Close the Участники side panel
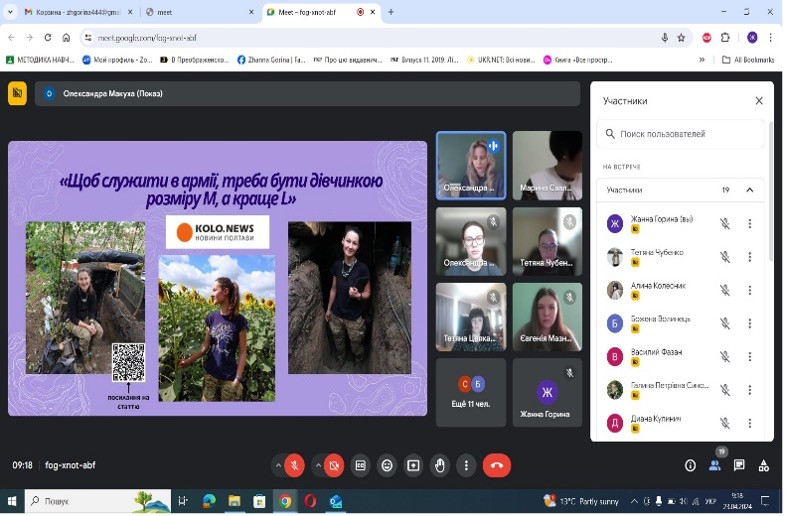The height and width of the screenshot is (516, 785). [x=759, y=101]
